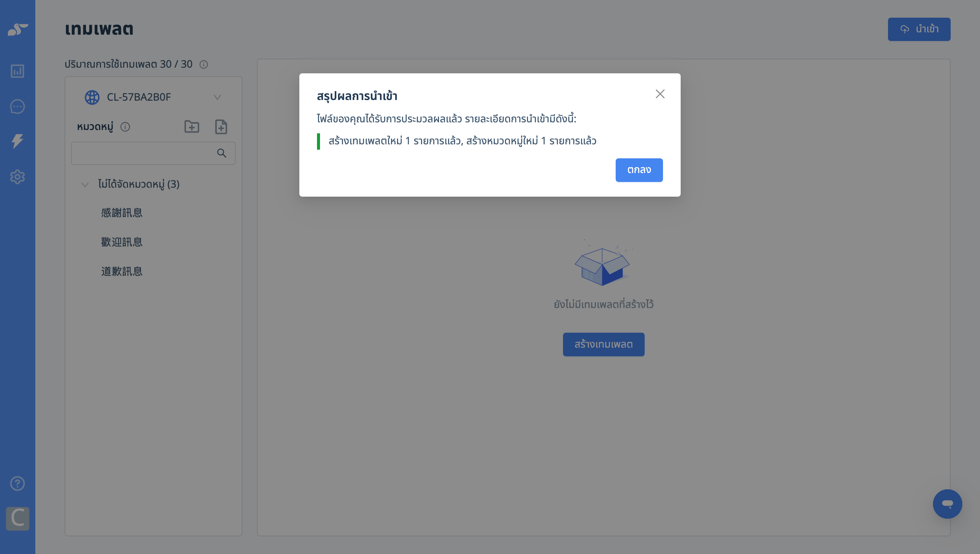Image resolution: width=980 pixels, height=554 pixels.
Task: Click the สร้างเทมเพลต button
Action: click(604, 344)
